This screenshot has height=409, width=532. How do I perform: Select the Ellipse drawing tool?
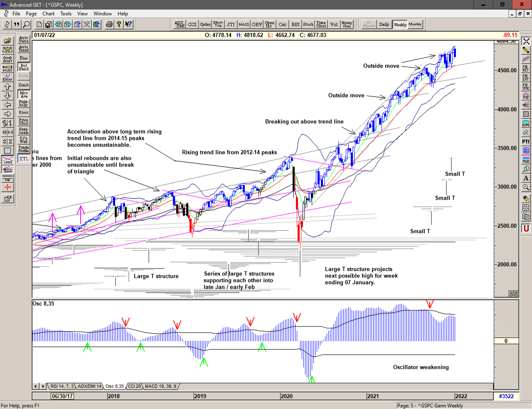point(526,124)
